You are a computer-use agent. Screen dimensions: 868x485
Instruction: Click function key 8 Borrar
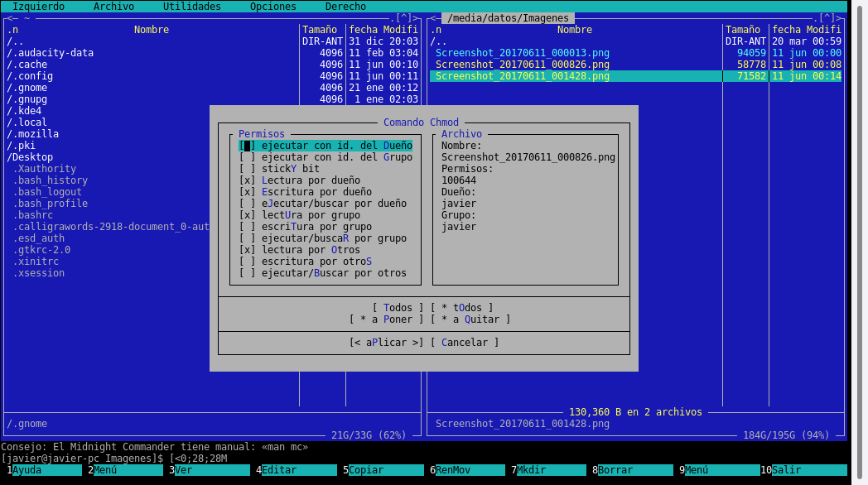click(x=633, y=470)
